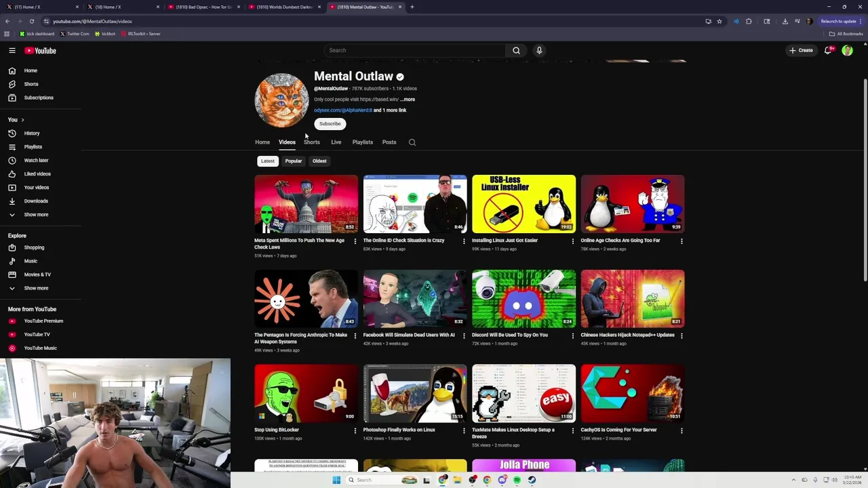Open a new browser tab

[x=412, y=7]
